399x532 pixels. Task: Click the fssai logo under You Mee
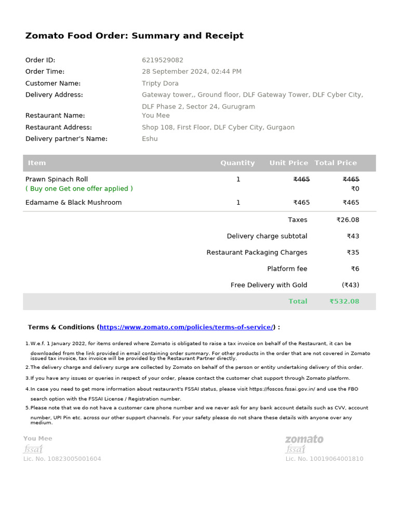(x=33, y=449)
